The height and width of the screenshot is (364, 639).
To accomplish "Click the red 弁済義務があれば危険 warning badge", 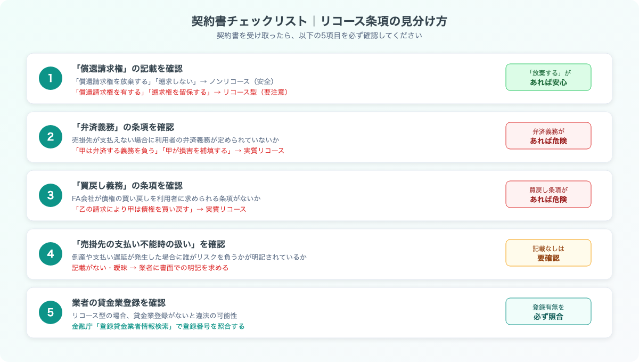I will [x=548, y=136].
